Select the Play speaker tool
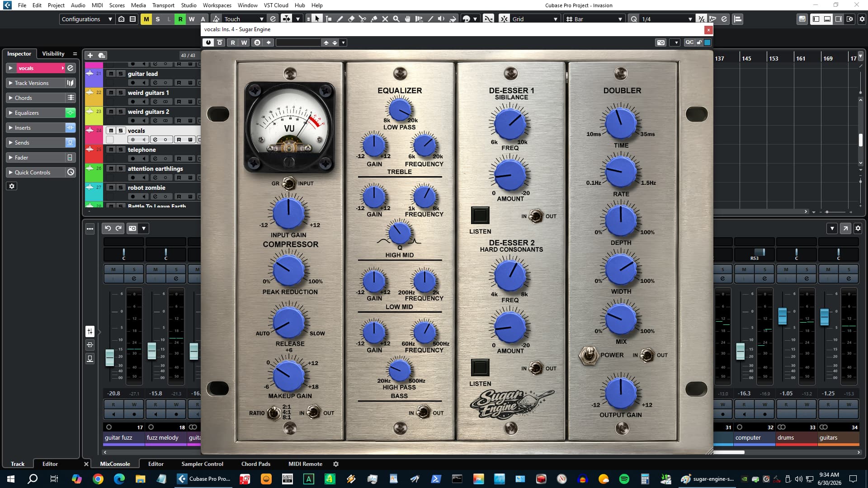868x488 pixels. pyautogui.click(x=442, y=19)
